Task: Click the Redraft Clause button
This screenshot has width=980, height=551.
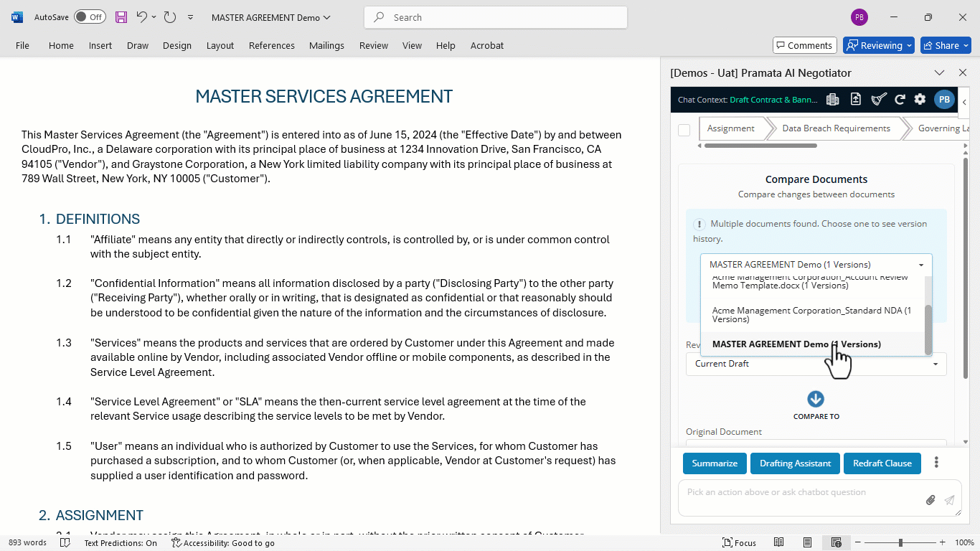Action: 882,463
